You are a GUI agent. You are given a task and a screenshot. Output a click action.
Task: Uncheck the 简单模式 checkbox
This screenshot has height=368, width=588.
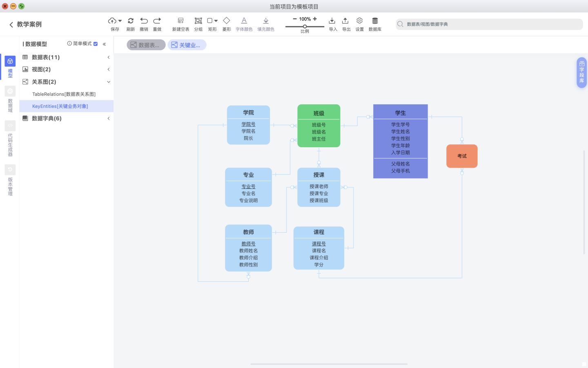point(95,44)
